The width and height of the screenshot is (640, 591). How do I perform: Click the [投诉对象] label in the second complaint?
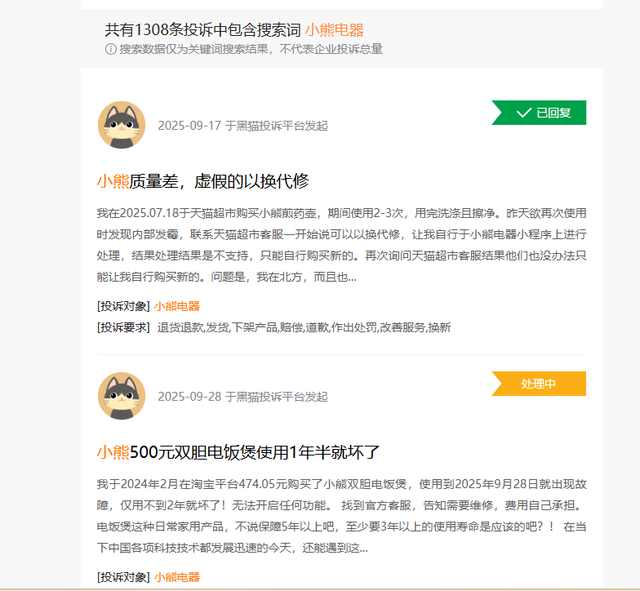[123, 577]
